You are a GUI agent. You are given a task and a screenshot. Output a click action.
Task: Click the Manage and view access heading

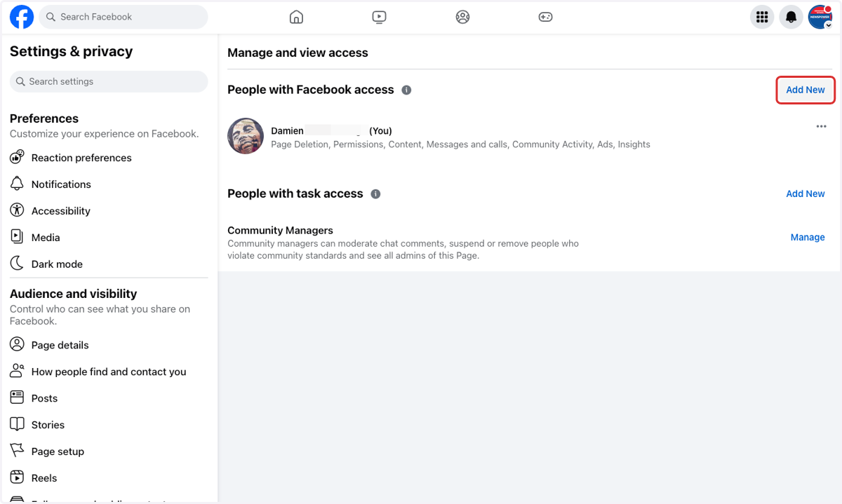[x=298, y=53]
